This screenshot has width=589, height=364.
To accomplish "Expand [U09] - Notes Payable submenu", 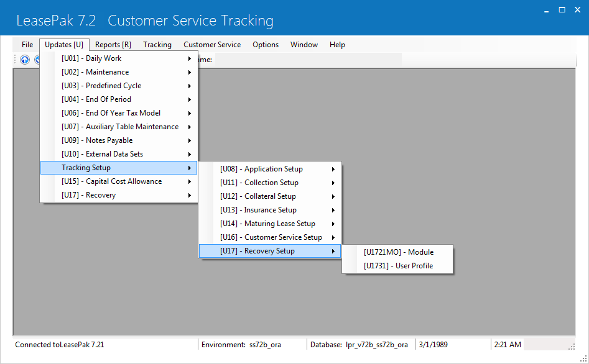I will click(119, 140).
